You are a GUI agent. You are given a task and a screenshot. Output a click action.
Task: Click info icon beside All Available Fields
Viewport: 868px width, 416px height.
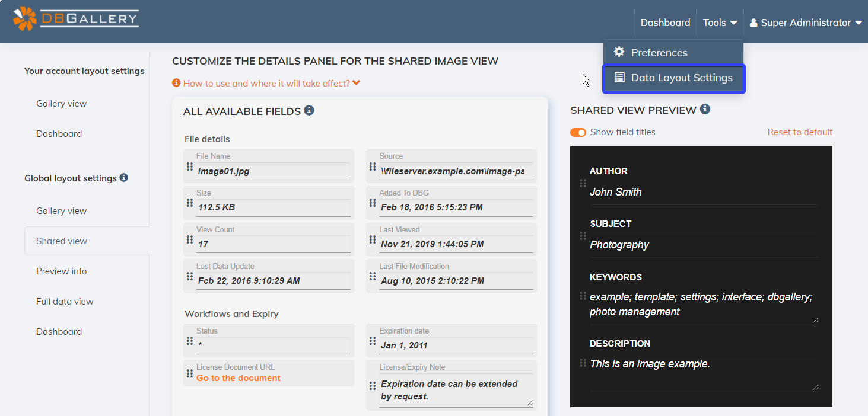coord(309,110)
